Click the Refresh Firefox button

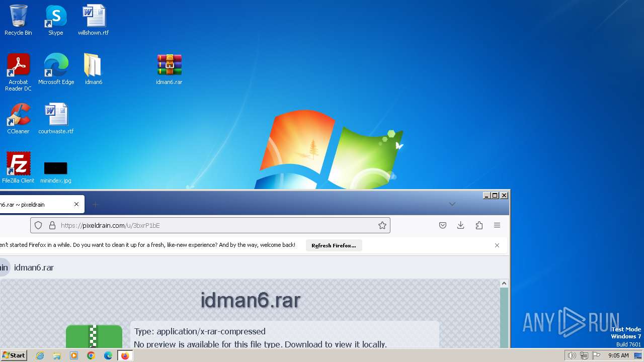[334, 245]
